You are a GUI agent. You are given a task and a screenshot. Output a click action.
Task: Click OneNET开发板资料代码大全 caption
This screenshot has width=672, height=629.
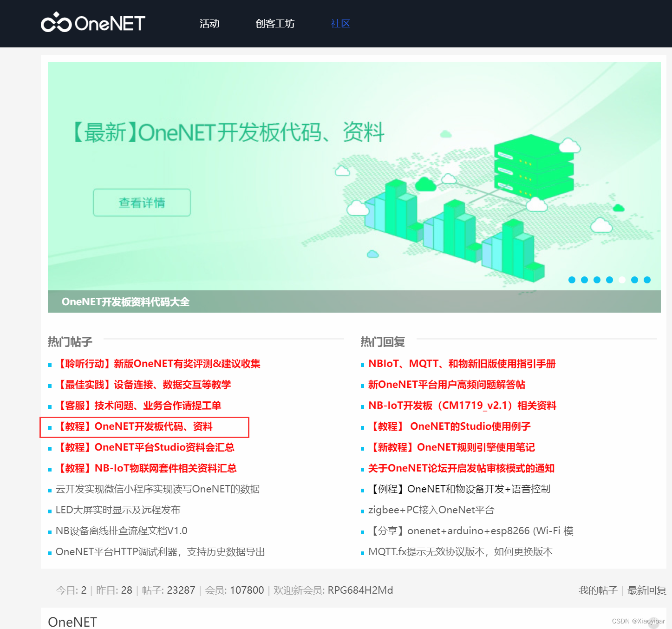point(125,302)
